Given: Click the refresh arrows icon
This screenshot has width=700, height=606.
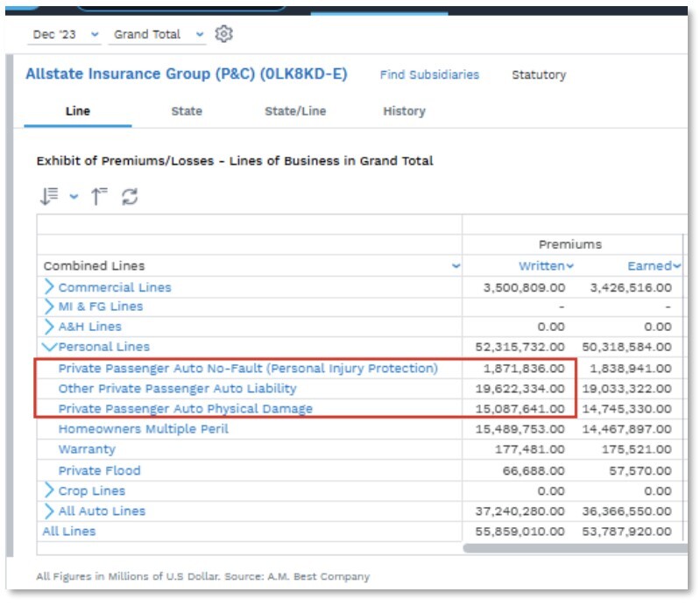Looking at the screenshot, I should click(x=130, y=195).
